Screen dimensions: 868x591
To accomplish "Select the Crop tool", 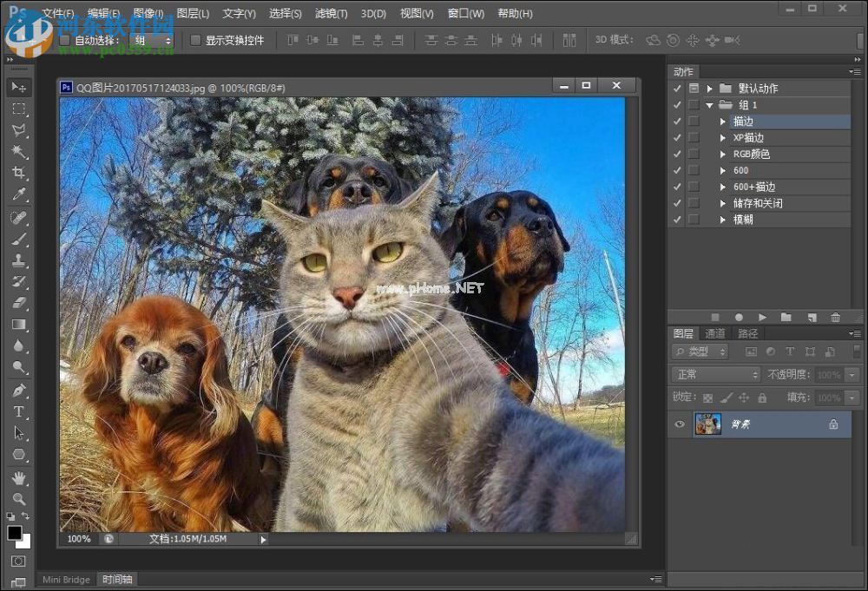I will (x=19, y=173).
